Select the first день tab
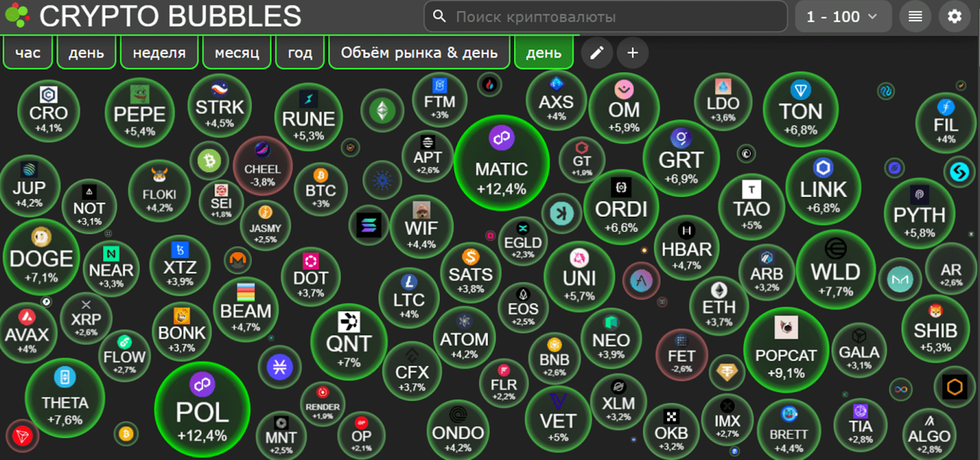This screenshot has height=460, width=980. pos(86,53)
